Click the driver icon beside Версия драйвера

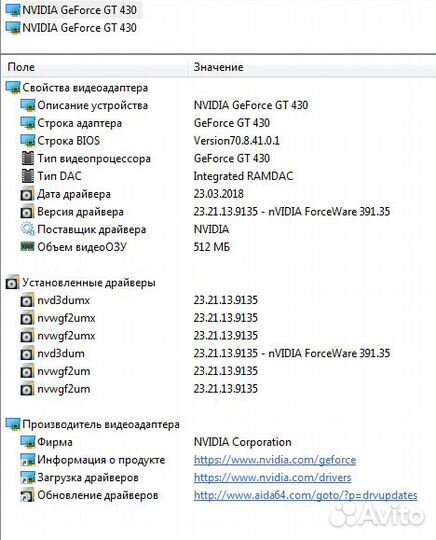click(x=27, y=212)
